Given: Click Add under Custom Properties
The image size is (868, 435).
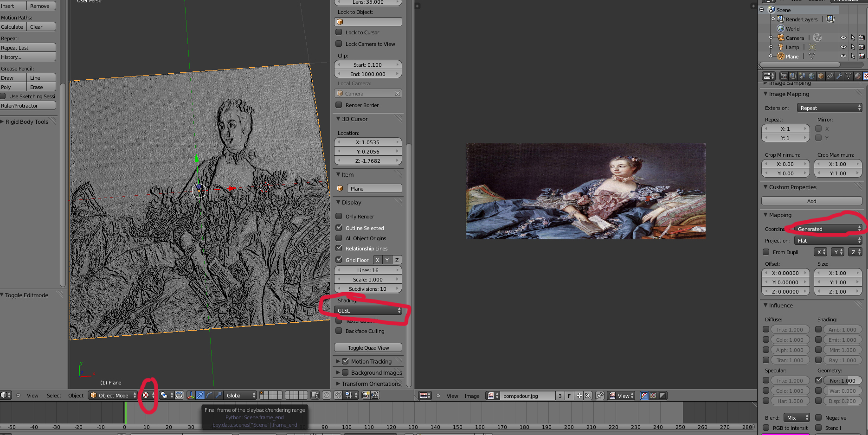Looking at the screenshot, I should click(x=811, y=201).
